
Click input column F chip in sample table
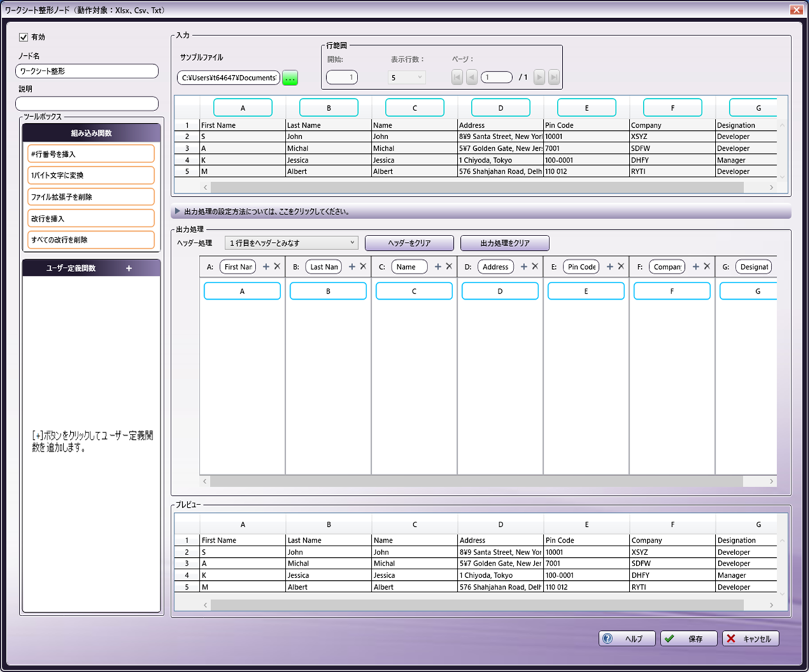(x=673, y=108)
